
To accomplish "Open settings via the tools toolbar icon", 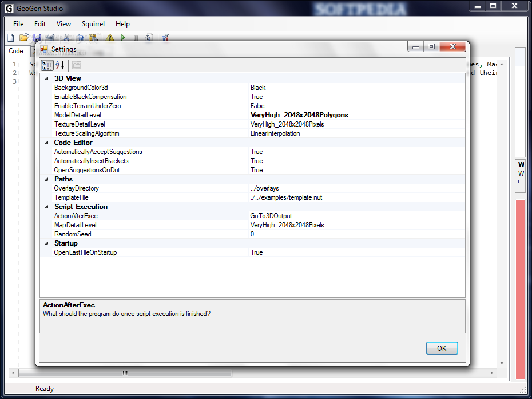I will click(x=165, y=37).
